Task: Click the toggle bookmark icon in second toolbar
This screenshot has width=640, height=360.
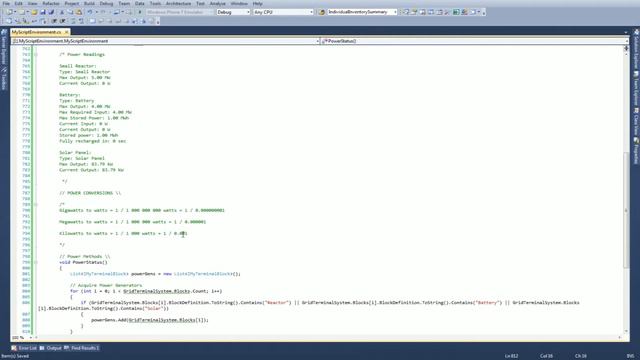Action: point(92,21)
